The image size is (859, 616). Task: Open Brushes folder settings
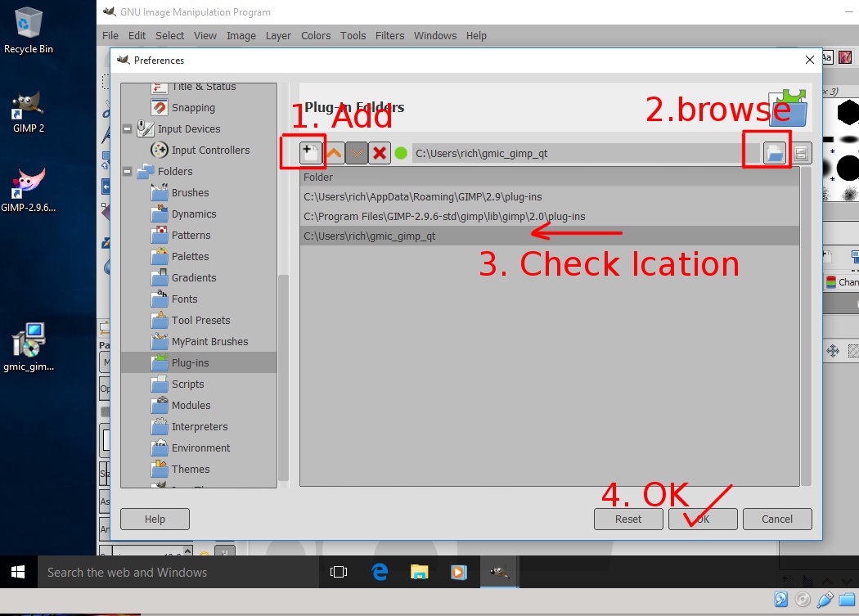pos(190,193)
